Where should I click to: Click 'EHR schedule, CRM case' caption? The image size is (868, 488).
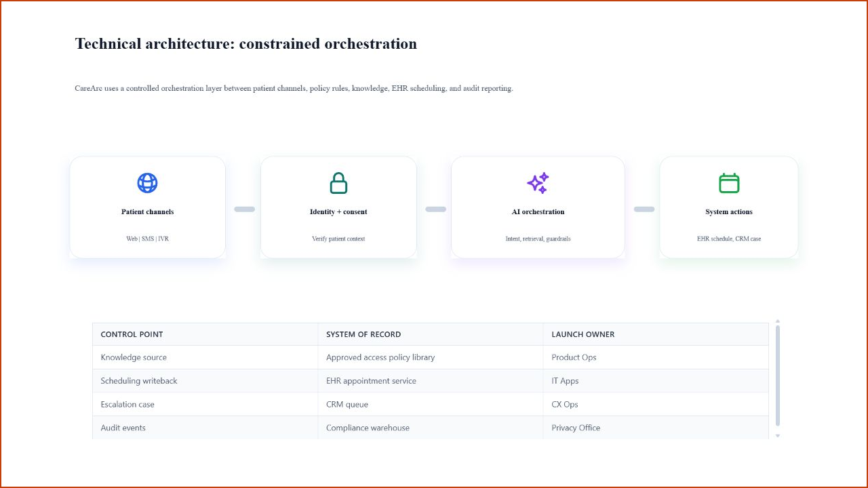click(x=729, y=239)
